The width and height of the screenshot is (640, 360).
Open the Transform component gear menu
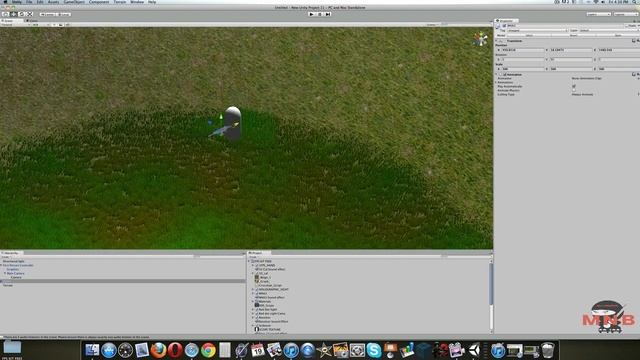click(x=638, y=41)
